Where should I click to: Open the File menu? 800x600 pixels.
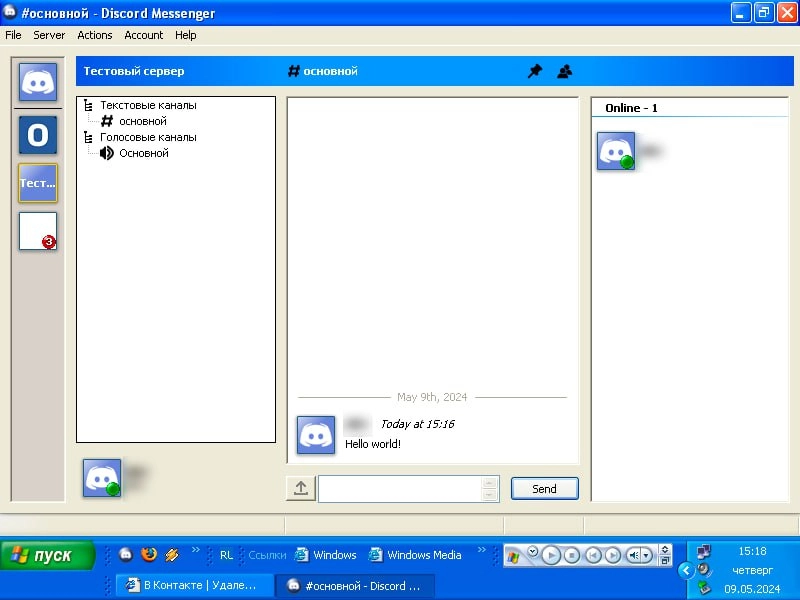[13, 35]
